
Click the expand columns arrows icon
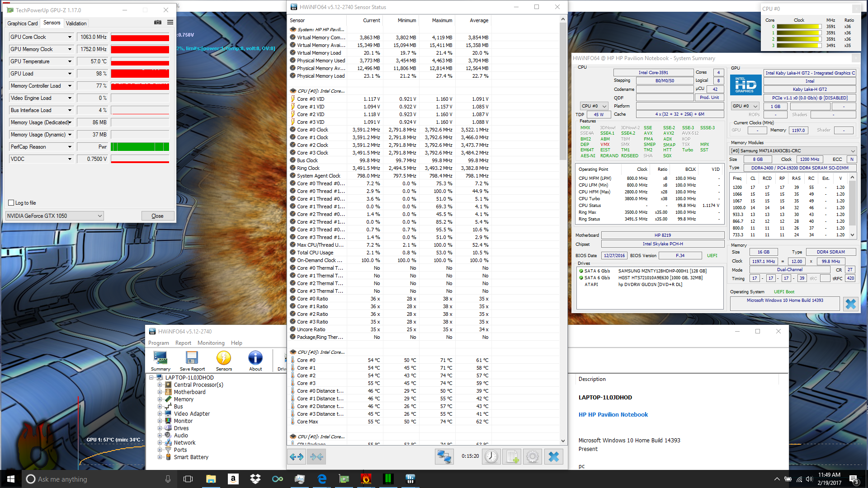(297, 457)
